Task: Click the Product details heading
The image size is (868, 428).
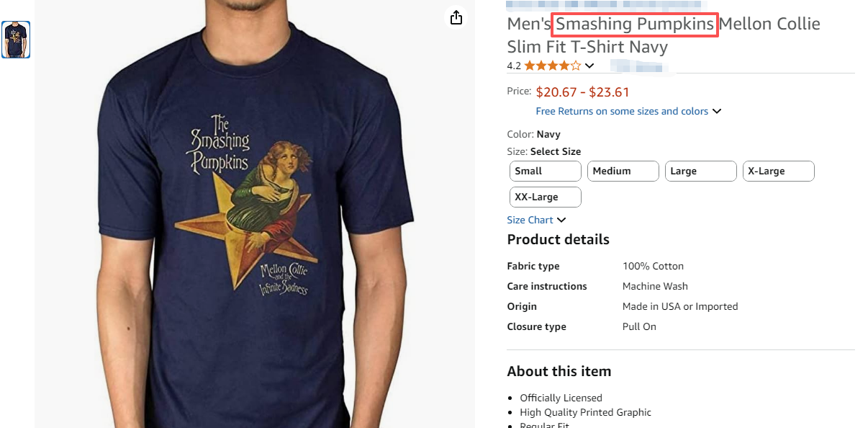Action: pos(558,239)
